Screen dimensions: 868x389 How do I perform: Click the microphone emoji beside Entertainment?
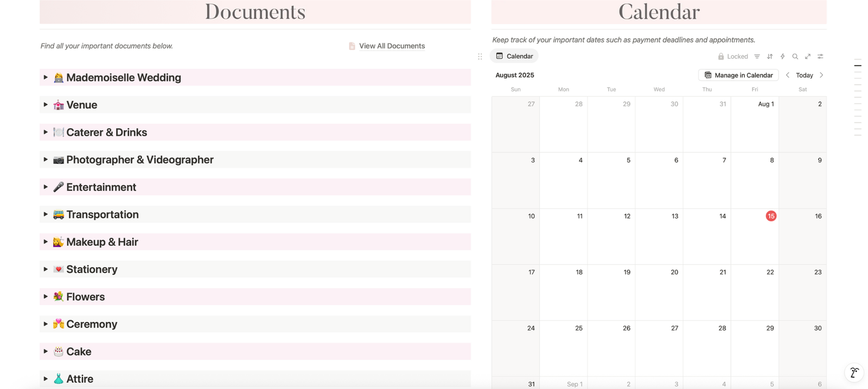(x=59, y=187)
